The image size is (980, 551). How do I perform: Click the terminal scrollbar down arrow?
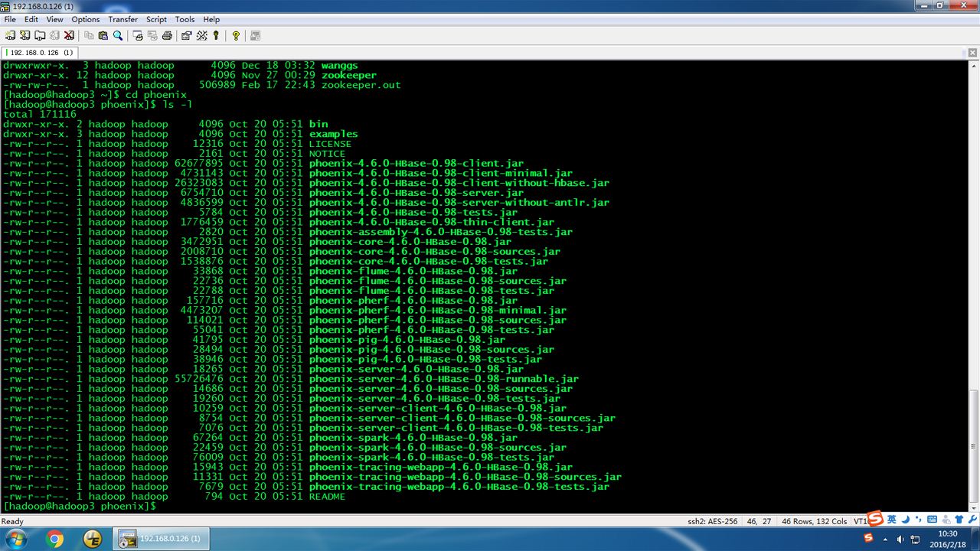tap(974, 510)
